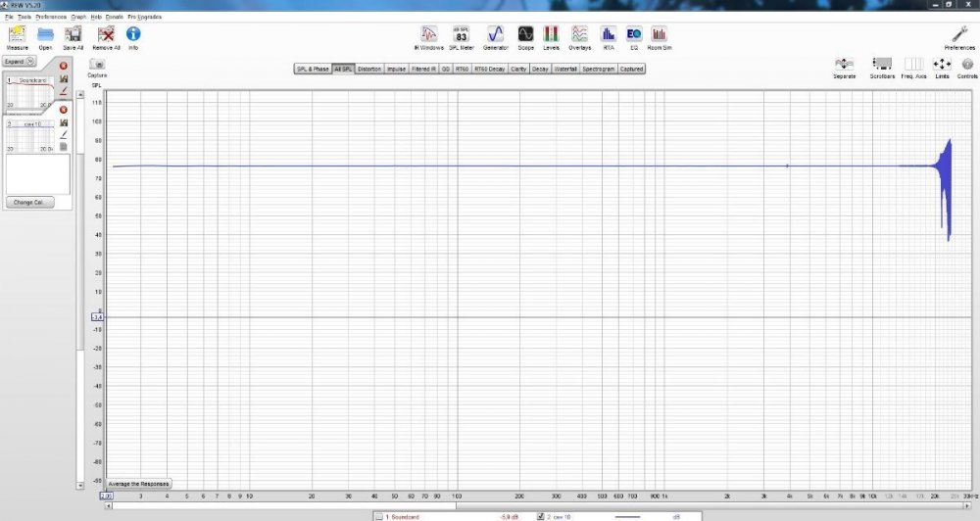Click the Capture camera icon
980x521 pixels.
point(97,65)
